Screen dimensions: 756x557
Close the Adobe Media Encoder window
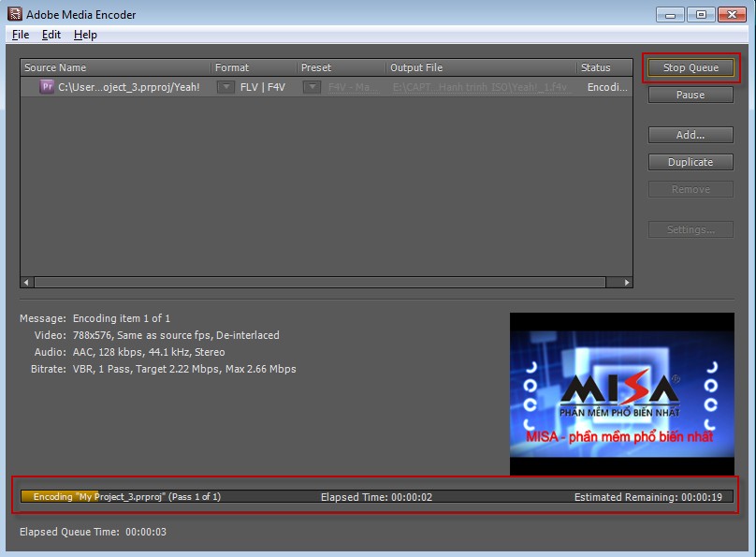coord(732,15)
